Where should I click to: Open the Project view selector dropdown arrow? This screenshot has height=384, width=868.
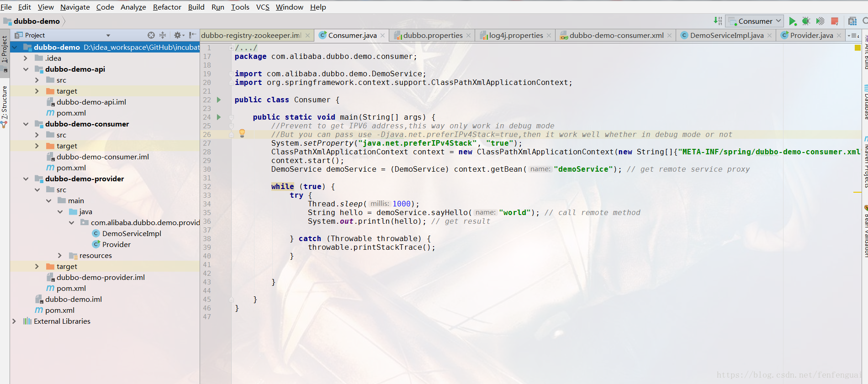(108, 35)
